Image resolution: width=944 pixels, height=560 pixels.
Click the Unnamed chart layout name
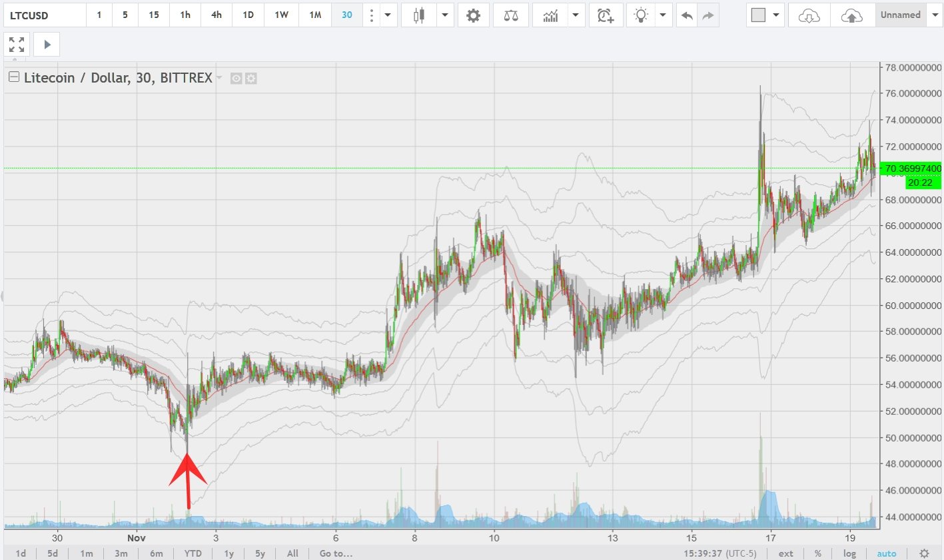click(x=901, y=15)
